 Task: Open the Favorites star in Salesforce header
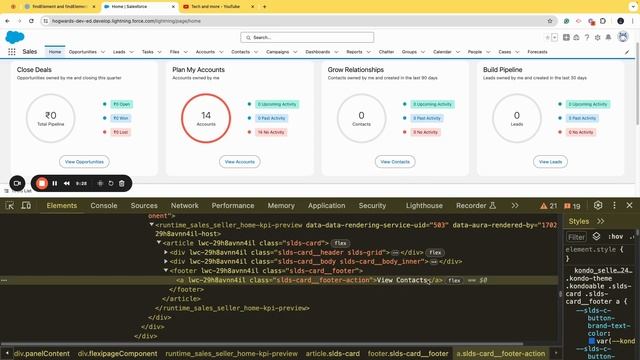coord(547,38)
